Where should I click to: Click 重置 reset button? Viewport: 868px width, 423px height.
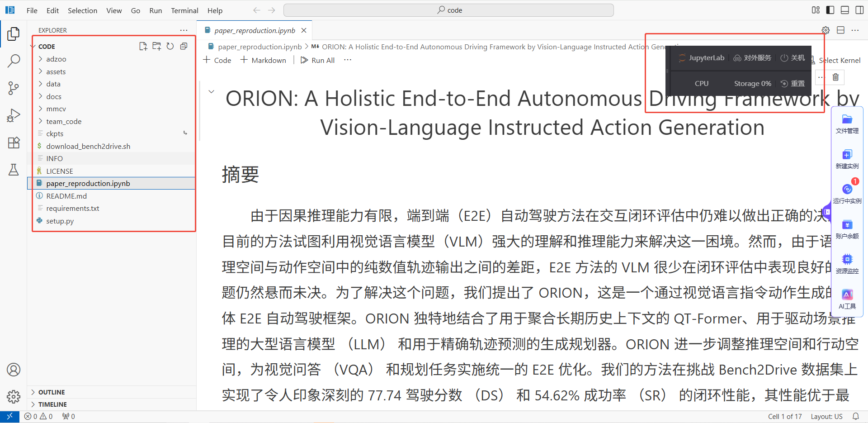pos(793,84)
